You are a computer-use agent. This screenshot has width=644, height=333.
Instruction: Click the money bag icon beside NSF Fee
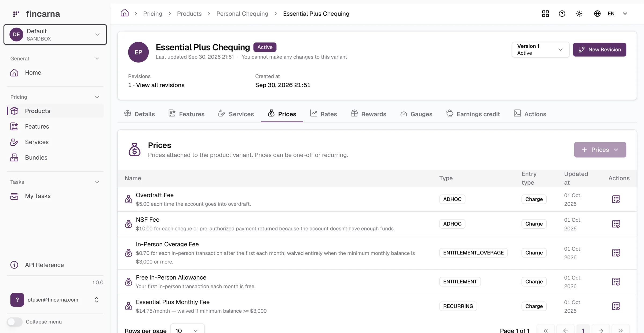coord(129,224)
